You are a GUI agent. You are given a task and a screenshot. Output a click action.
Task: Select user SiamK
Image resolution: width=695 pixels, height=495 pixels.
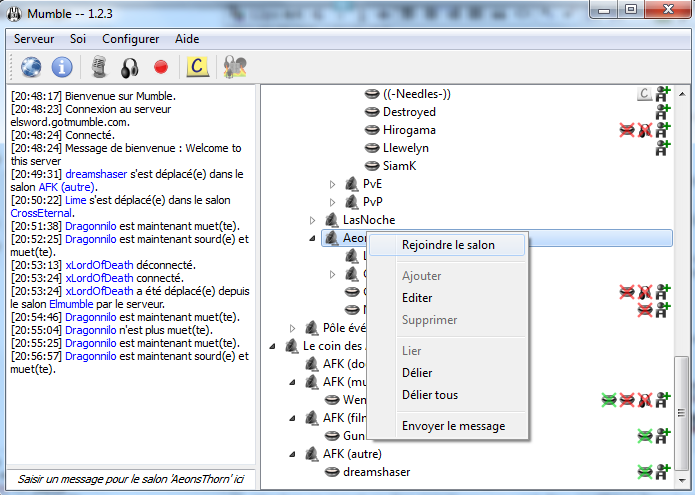(399, 166)
